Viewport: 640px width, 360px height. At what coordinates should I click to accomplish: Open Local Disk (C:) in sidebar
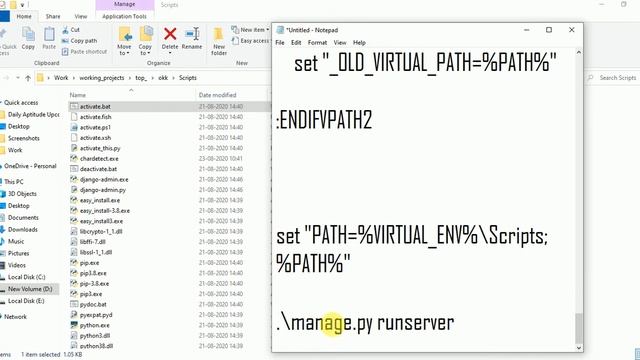[x=27, y=277]
